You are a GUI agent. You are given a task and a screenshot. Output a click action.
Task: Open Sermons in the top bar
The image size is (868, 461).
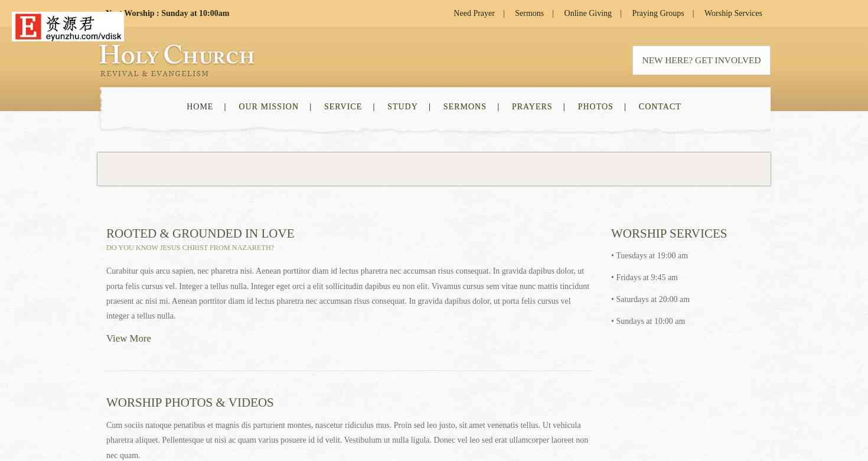click(x=529, y=13)
